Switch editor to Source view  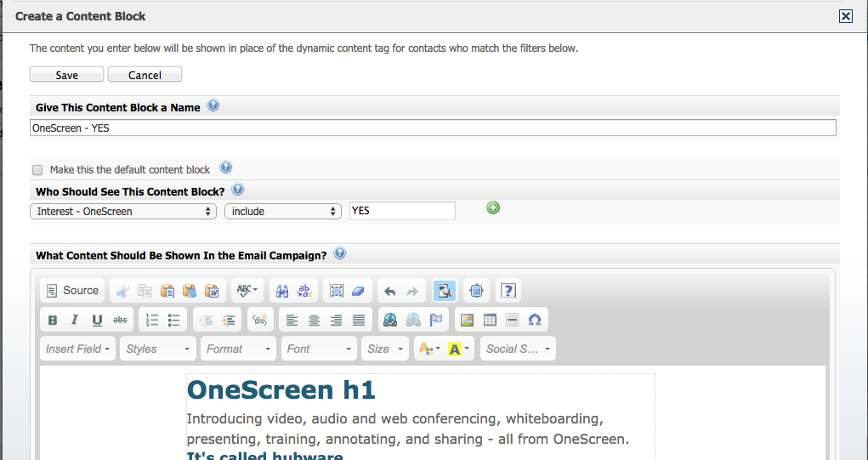(72, 291)
